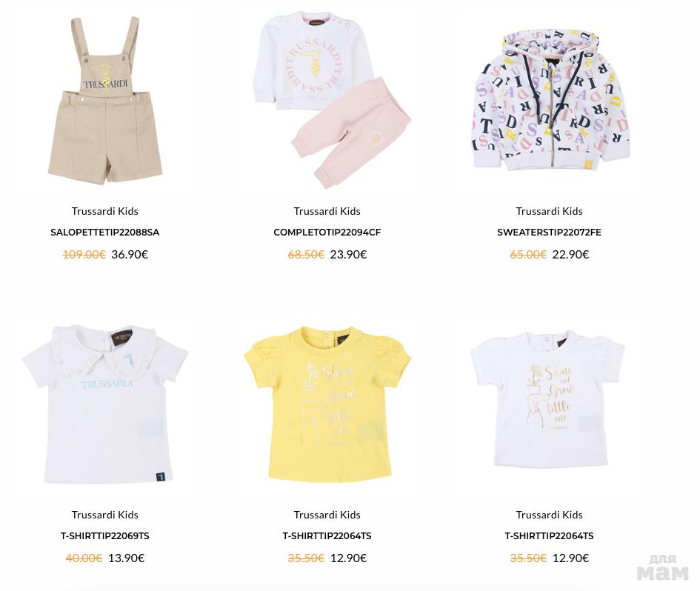Open the white collared Trussardi t-shirt image

click(105, 404)
